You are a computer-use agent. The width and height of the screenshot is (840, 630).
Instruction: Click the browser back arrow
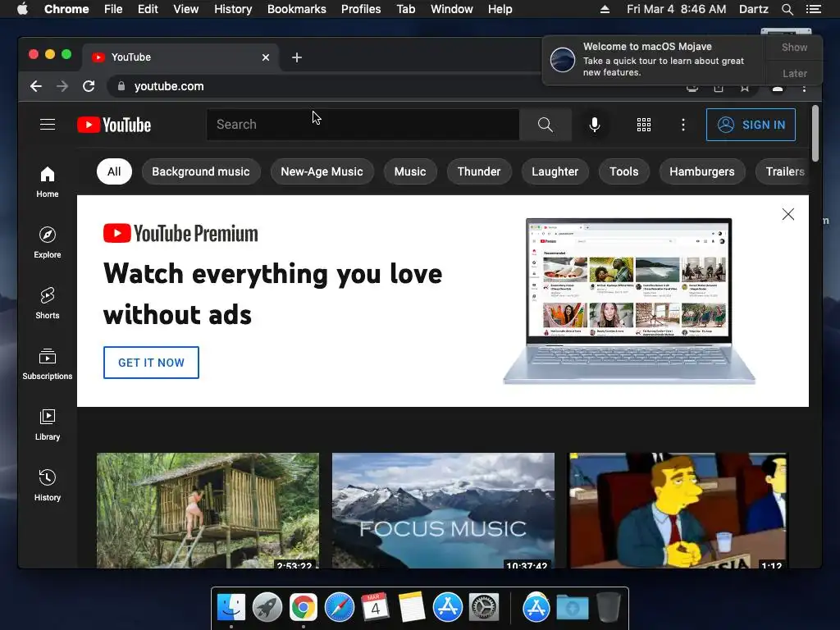36,86
